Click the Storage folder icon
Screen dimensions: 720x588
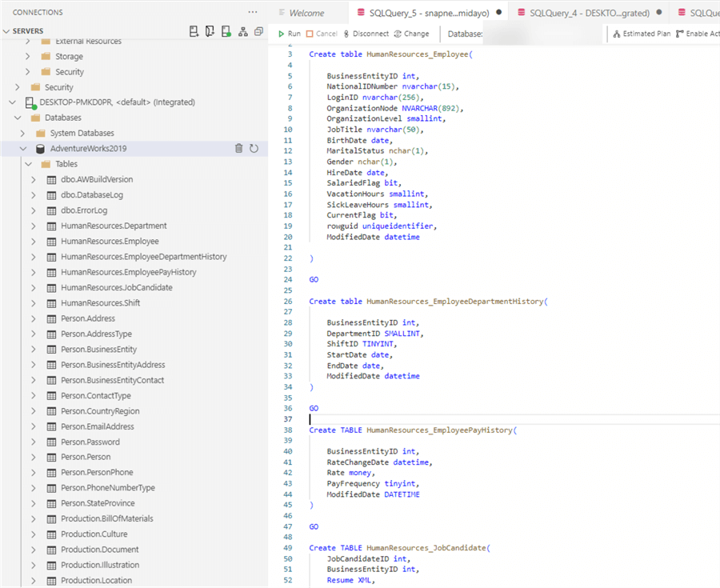point(46,57)
